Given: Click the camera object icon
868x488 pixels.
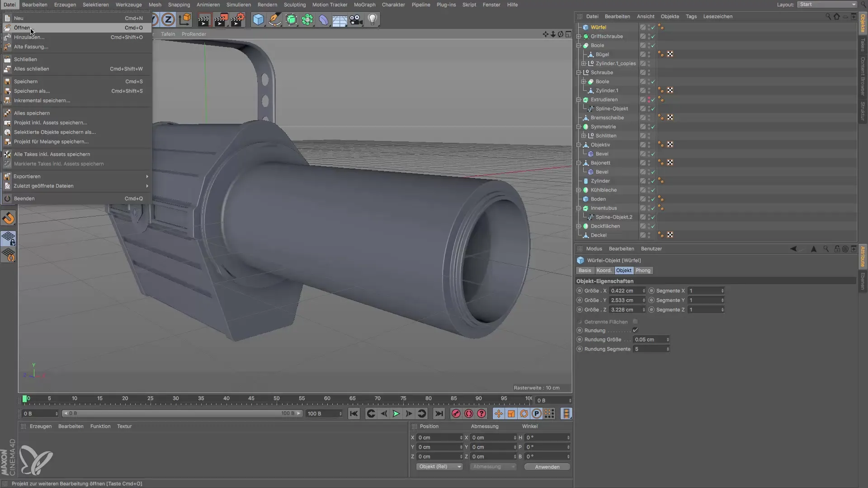Looking at the screenshot, I should point(356,19).
